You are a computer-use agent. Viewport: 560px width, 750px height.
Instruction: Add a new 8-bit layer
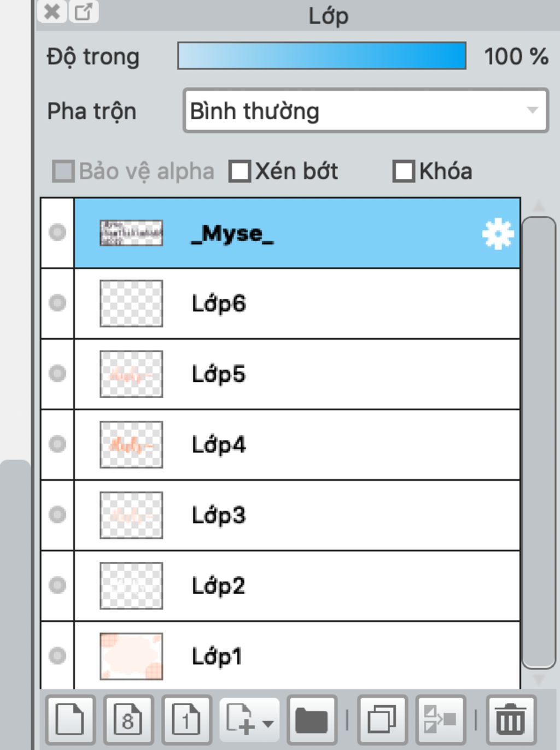point(128,719)
